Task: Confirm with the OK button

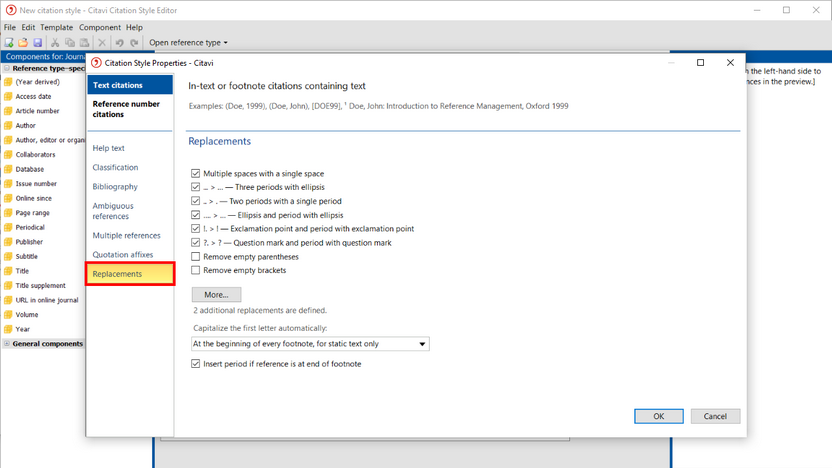Action: coord(658,416)
